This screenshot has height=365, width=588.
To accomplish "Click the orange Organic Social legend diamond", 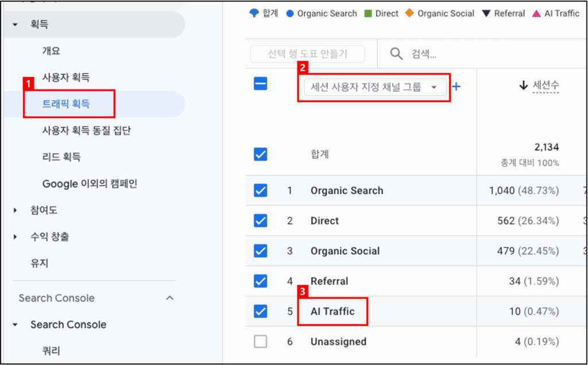I will click(409, 13).
